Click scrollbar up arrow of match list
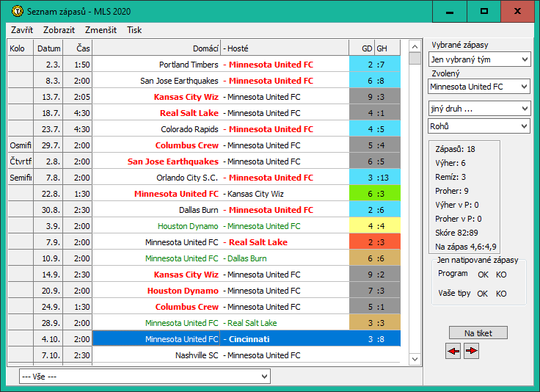Image resolution: width=540 pixels, height=392 pixels. pyautogui.click(x=415, y=46)
